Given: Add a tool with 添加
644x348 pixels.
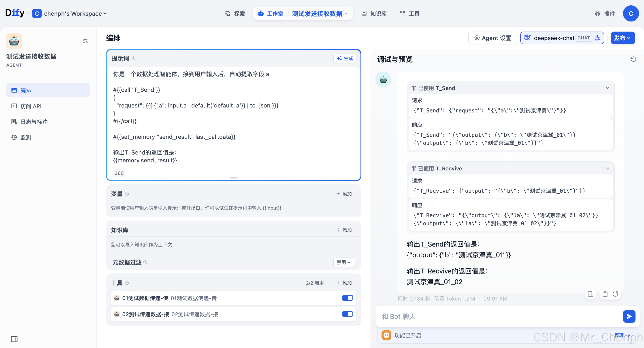Looking at the screenshot, I should coord(344,283).
